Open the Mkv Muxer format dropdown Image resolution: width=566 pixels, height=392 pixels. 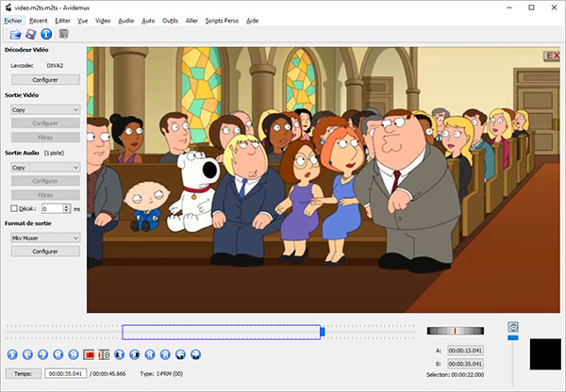45,238
